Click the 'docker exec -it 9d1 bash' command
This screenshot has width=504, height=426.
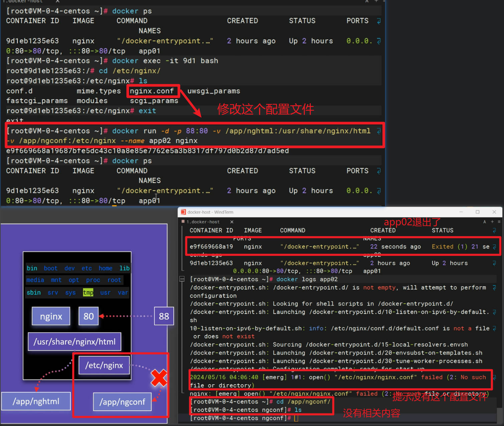[165, 61]
